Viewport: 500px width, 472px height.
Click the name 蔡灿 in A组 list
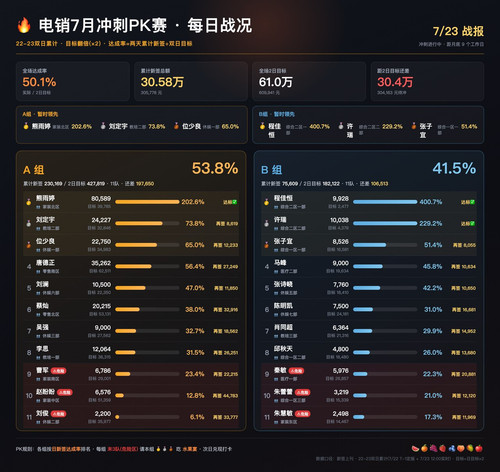click(42, 306)
